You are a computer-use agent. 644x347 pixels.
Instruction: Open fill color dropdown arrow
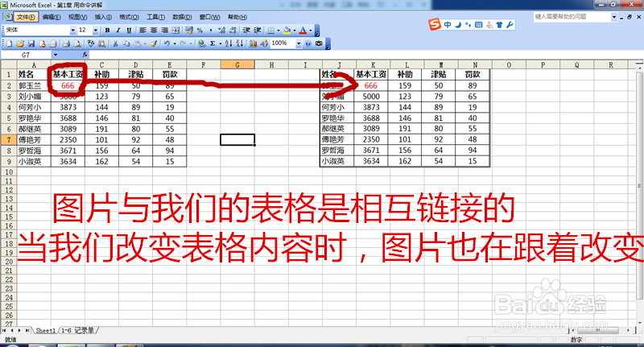[295, 30]
